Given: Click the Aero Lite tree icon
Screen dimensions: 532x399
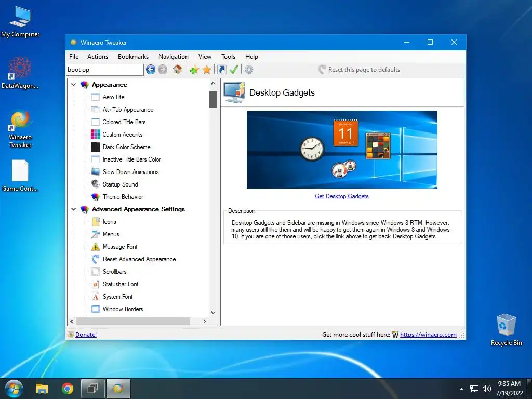Looking at the screenshot, I should (96, 97).
